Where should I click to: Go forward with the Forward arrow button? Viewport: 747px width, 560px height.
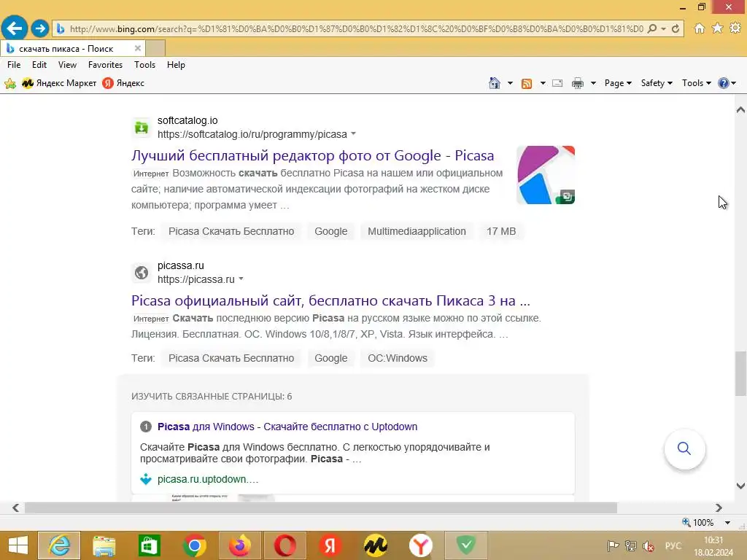40,28
